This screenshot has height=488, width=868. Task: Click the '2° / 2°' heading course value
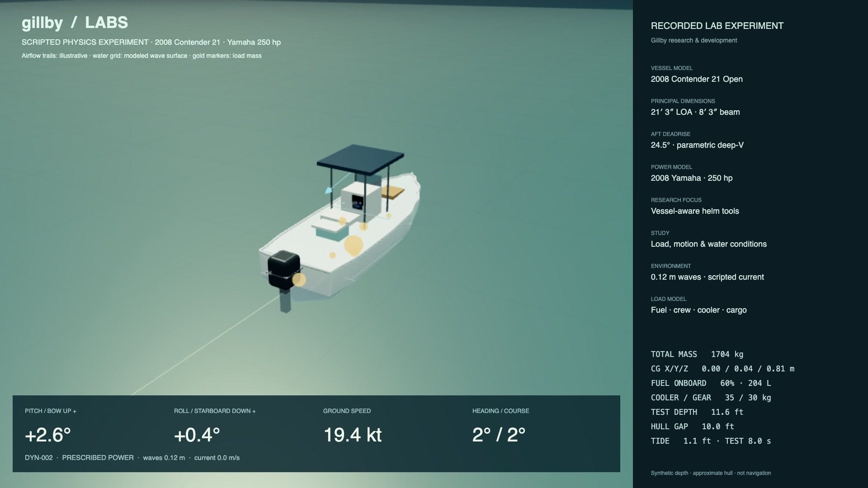(x=499, y=435)
